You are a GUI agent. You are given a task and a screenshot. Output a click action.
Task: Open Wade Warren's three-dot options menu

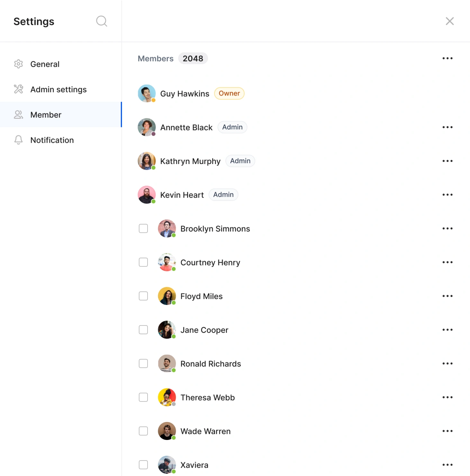pos(447,431)
